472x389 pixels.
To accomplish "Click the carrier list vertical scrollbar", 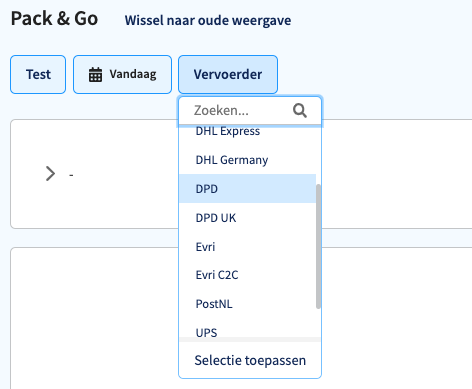I will (318, 246).
